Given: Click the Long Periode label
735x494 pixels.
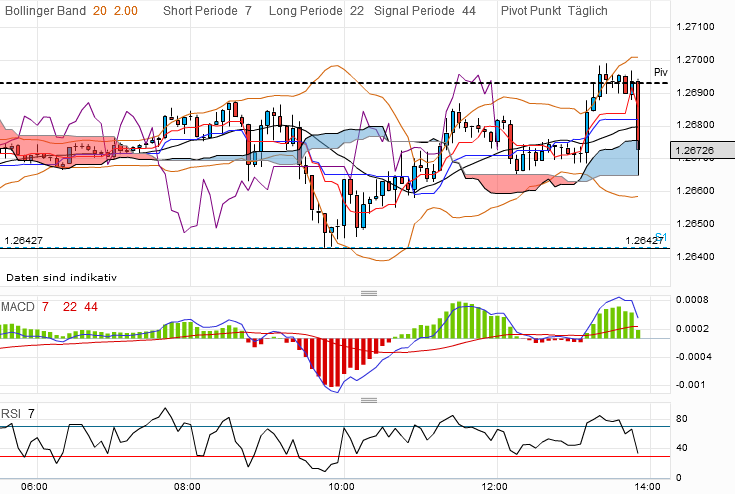Looking at the screenshot, I should click(x=306, y=11).
